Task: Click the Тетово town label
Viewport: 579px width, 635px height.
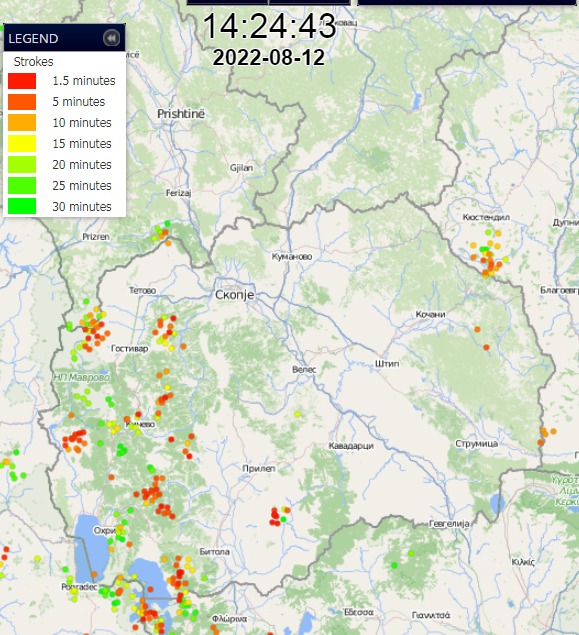Action: pyautogui.click(x=143, y=290)
